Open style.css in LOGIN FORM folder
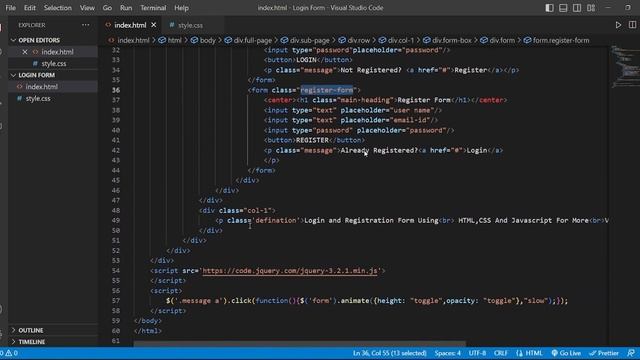Viewport: 640px width, 360px height. click(38, 98)
